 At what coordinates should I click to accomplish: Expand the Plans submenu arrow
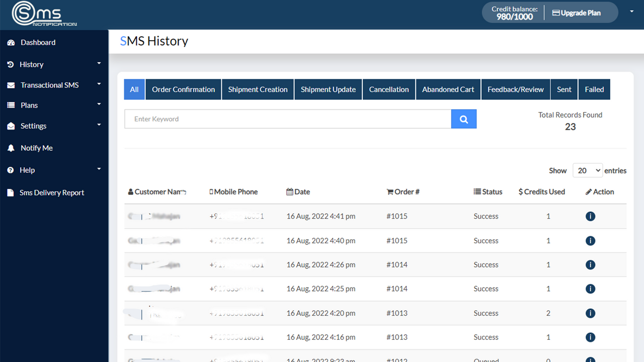pos(99,104)
